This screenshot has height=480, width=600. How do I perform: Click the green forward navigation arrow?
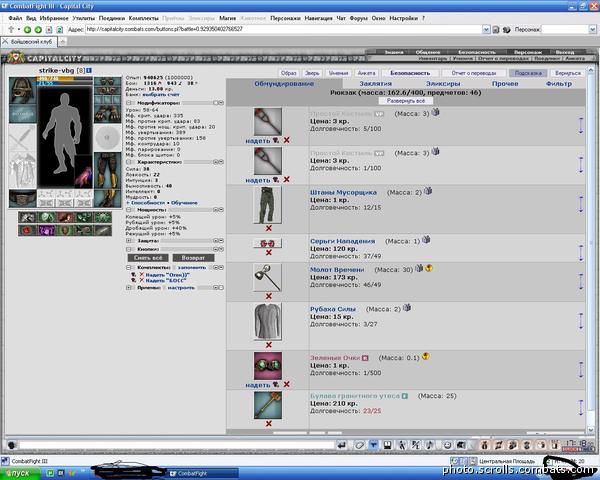[x=38, y=29]
